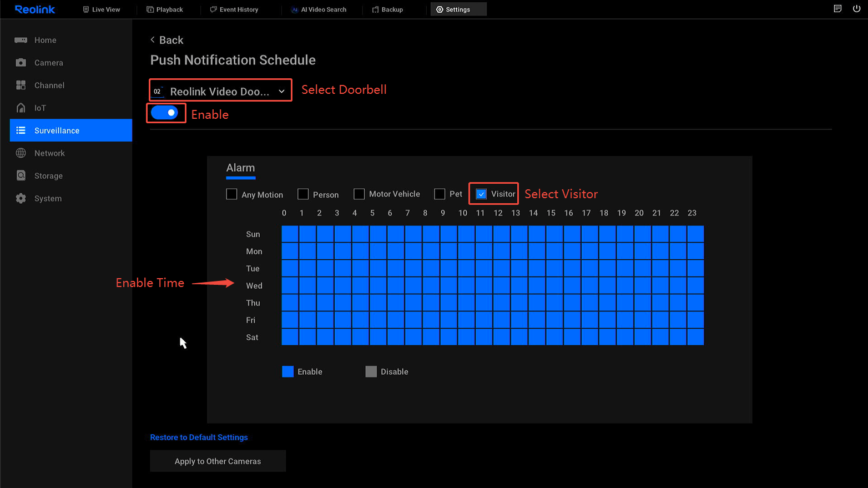Click the power icon in top bar
868x488 pixels.
tap(856, 9)
